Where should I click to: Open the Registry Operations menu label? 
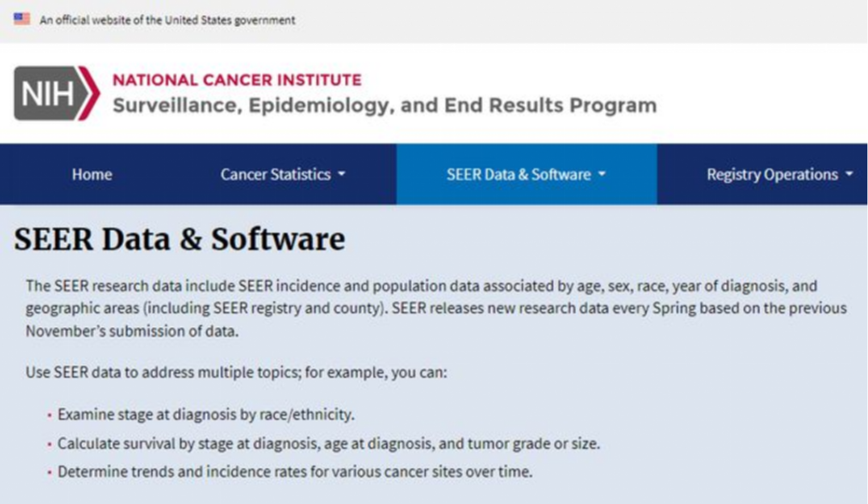pos(772,174)
